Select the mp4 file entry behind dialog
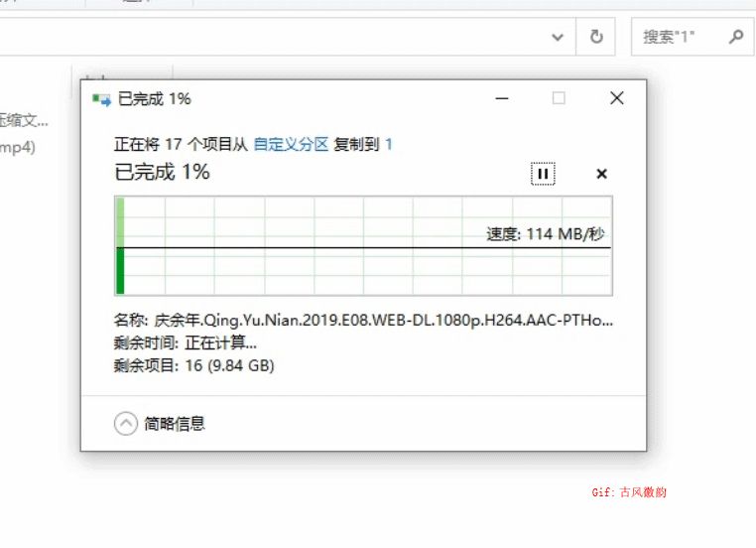Image resolution: width=756 pixels, height=548 pixels. coord(18,147)
